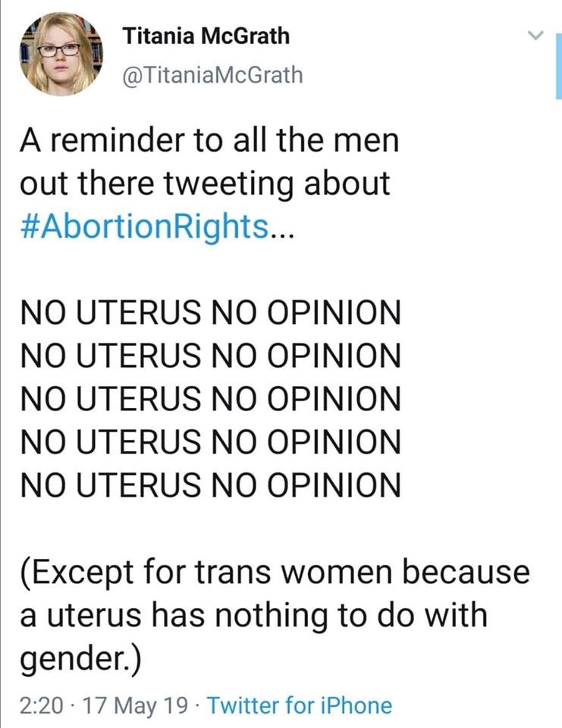This screenshot has width=562, height=728.
Task: Open the #AbortionRights hashtag
Action: 144,227
